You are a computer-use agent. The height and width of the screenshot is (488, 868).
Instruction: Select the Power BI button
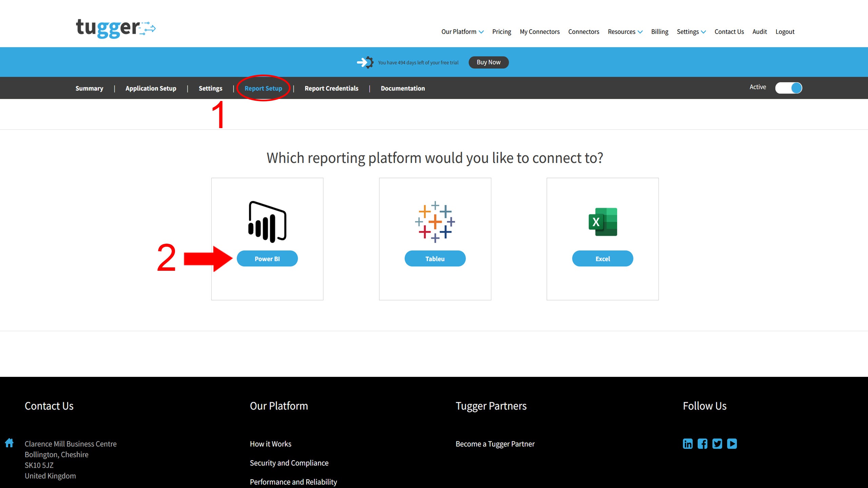pyautogui.click(x=267, y=259)
